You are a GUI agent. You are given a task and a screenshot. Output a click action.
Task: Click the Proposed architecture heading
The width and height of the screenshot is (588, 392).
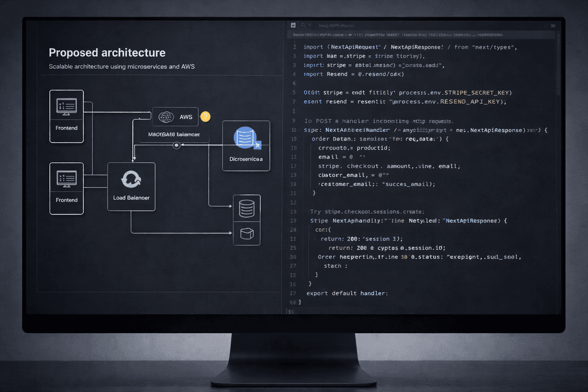(107, 53)
